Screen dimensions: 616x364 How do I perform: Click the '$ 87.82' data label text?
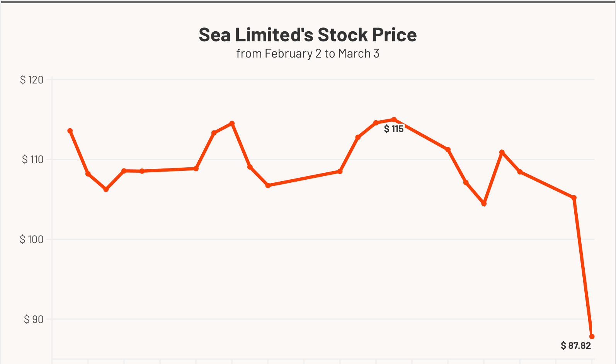click(x=576, y=345)
